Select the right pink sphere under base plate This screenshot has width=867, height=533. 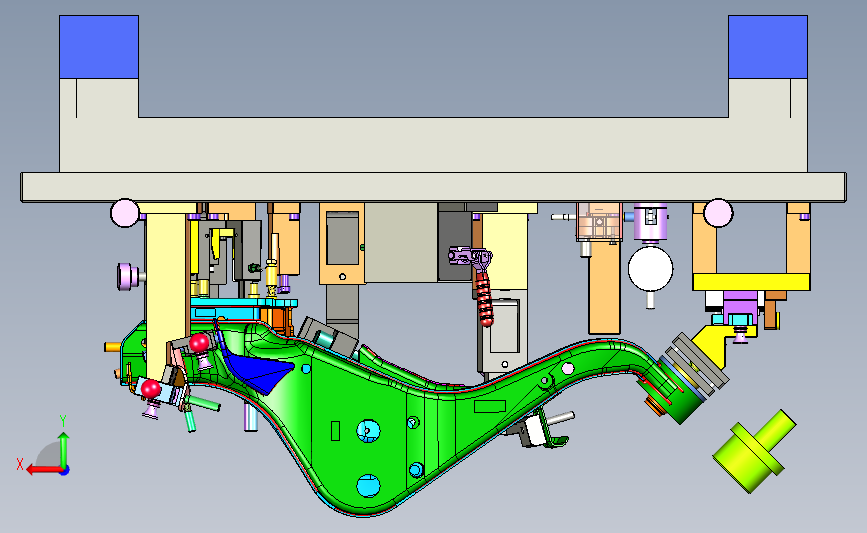[718, 213]
